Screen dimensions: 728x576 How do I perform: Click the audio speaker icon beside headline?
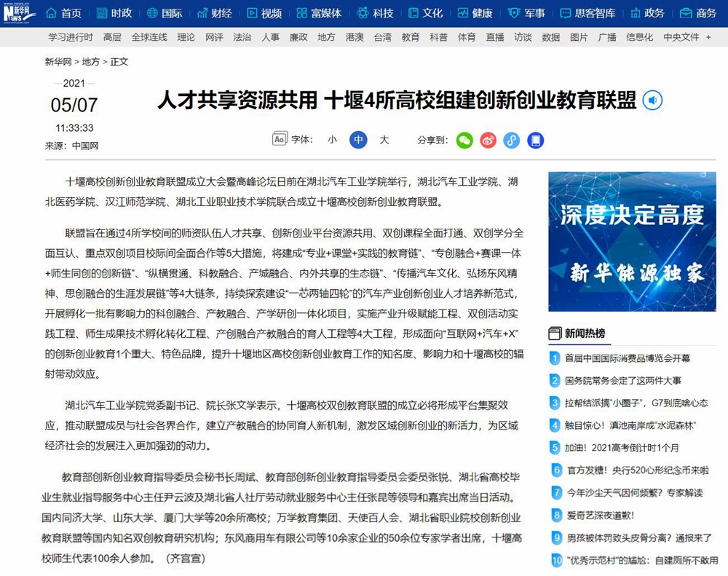coord(653,100)
